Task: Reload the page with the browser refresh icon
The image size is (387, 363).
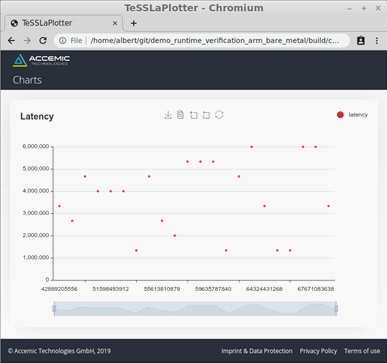Action: coord(43,41)
